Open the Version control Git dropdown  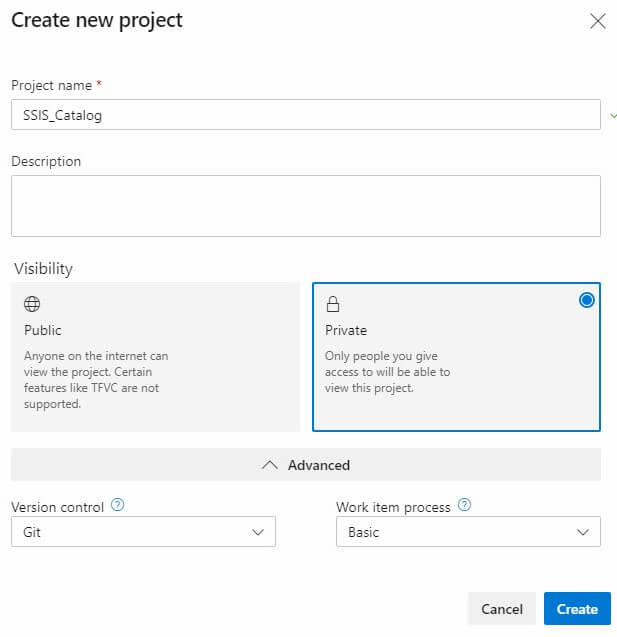pos(143,532)
